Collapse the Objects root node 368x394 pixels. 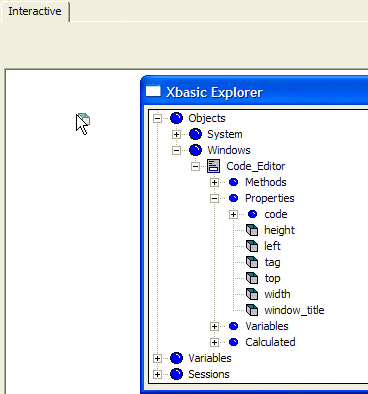pyautogui.click(x=157, y=118)
